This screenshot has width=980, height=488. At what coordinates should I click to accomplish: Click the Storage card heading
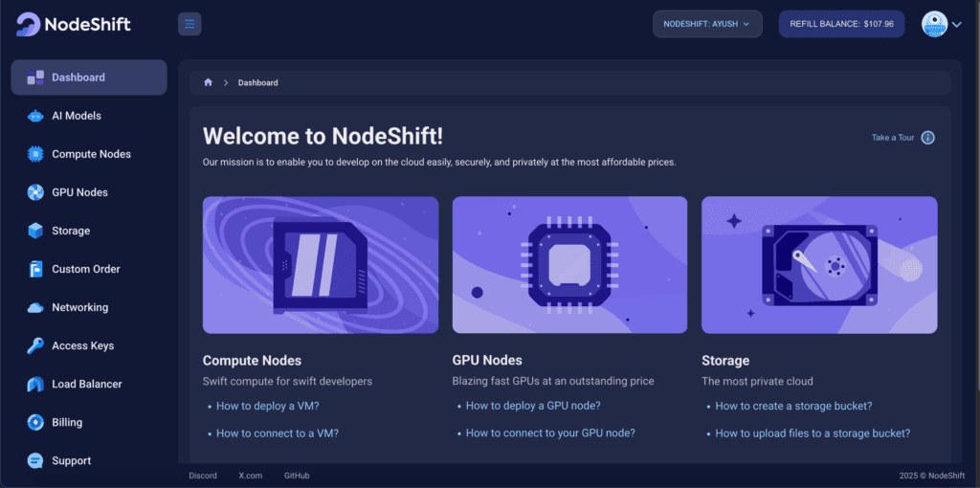pos(725,361)
